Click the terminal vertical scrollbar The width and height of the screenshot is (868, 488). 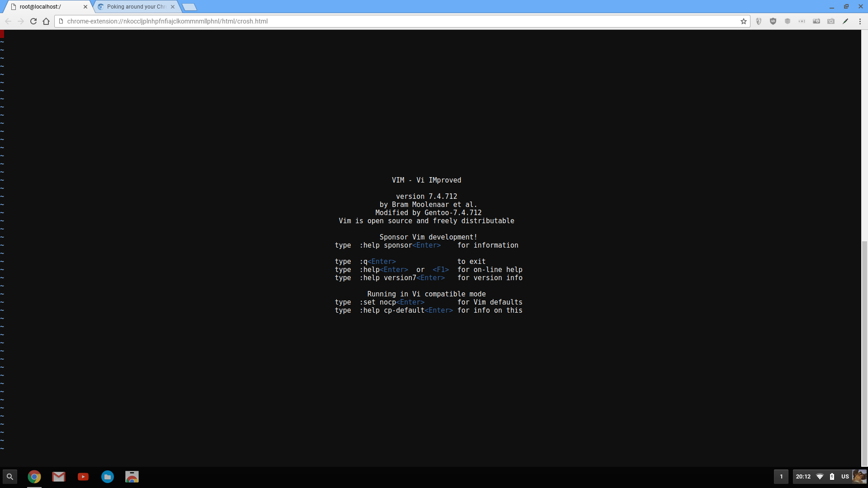tap(864, 352)
